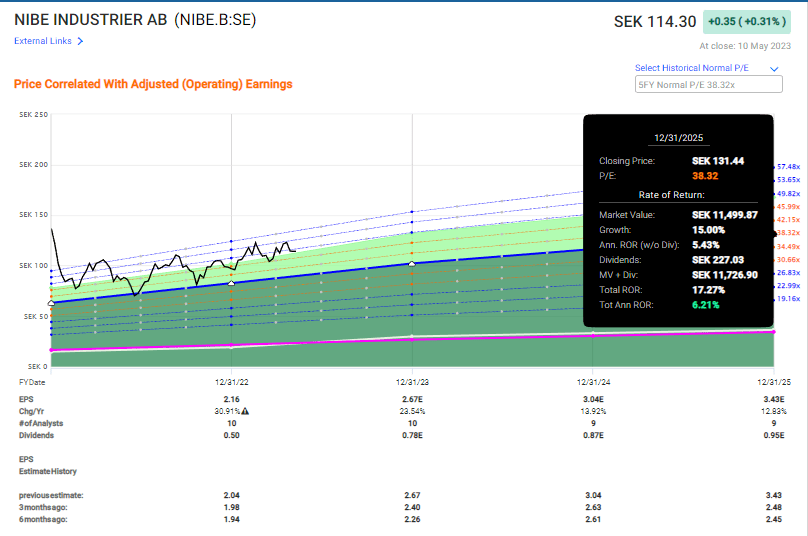Click the 34.49x P/E line label
808x536 pixels.
tap(788, 246)
